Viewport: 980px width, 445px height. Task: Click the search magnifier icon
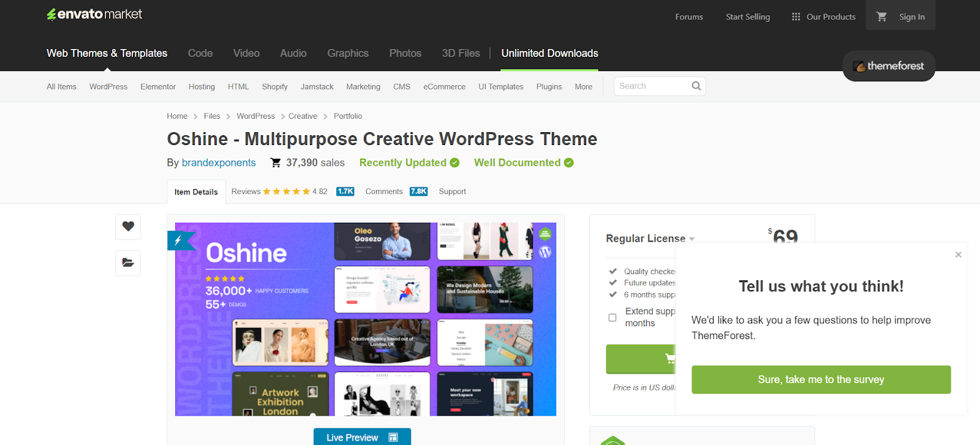[x=696, y=86]
